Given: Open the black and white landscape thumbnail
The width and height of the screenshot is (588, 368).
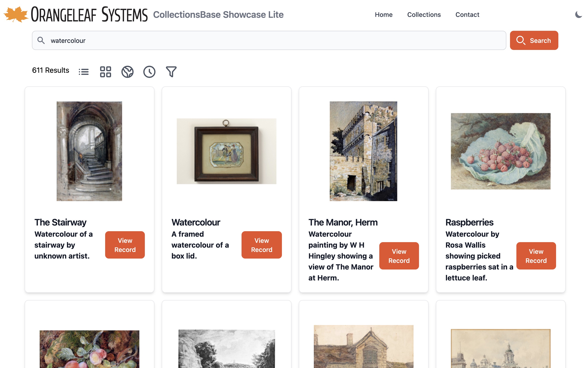Looking at the screenshot, I should [x=226, y=349].
